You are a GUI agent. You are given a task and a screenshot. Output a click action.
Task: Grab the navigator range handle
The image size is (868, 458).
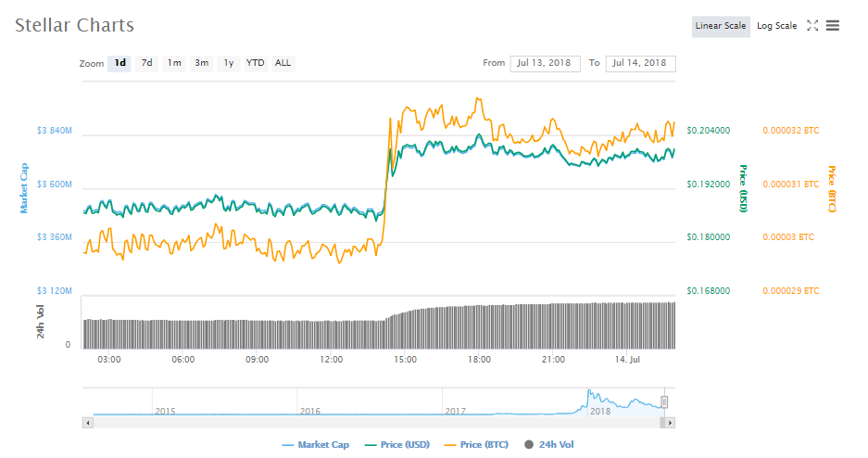(x=664, y=402)
